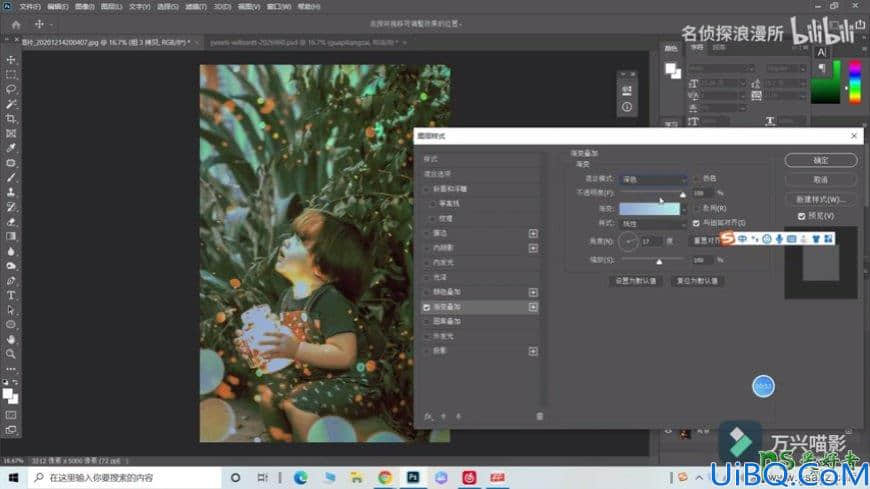Click the 新建样式(W) button
The image size is (870, 489).
tap(821, 199)
